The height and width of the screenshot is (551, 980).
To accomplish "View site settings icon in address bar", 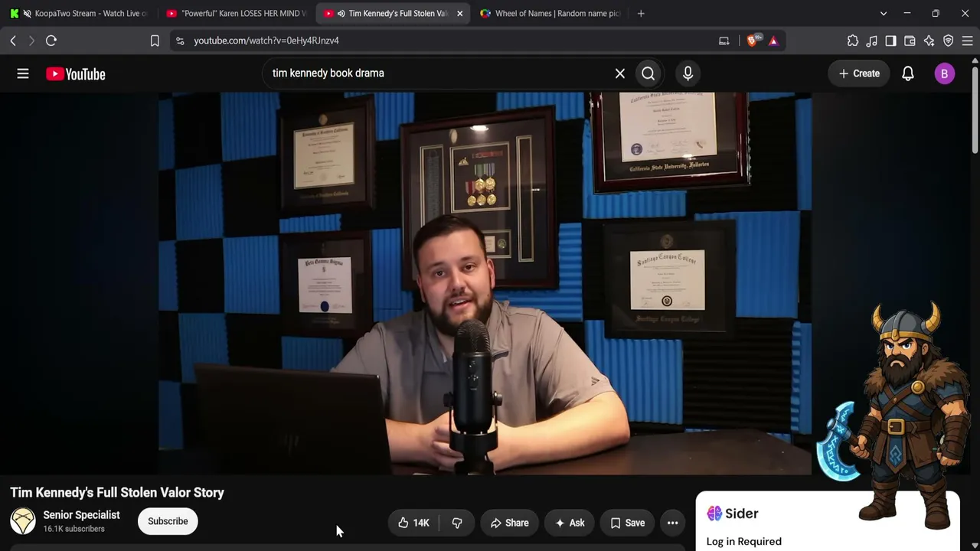I will (180, 41).
